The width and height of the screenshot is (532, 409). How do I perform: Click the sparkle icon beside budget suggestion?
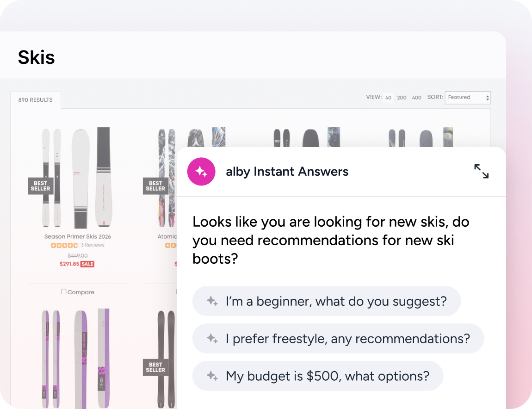tap(212, 376)
